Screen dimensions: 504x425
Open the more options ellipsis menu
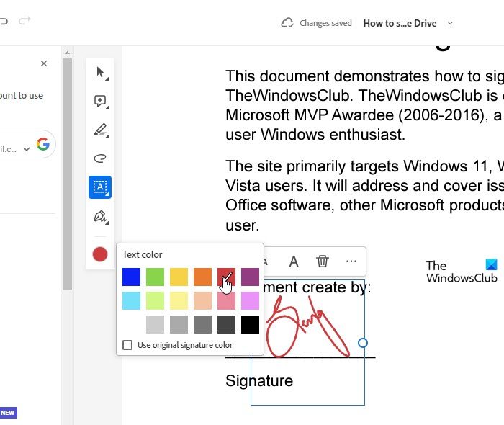tap(351, 261)
